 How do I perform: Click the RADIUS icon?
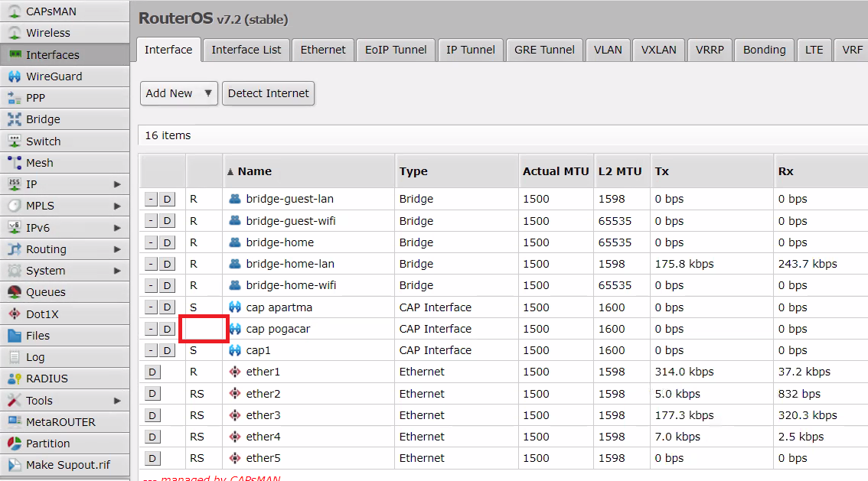pyautogui.click(x=15, y=379)
